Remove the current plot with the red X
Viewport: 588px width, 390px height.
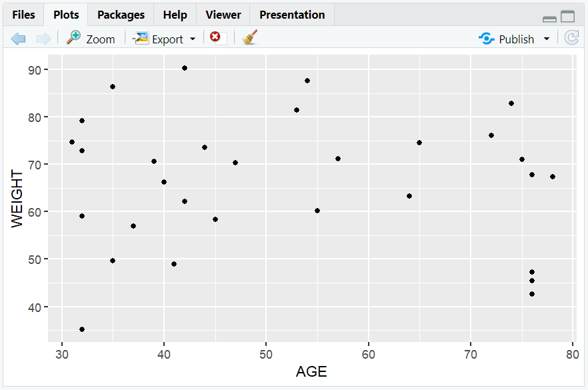click(x=215, y=38)
